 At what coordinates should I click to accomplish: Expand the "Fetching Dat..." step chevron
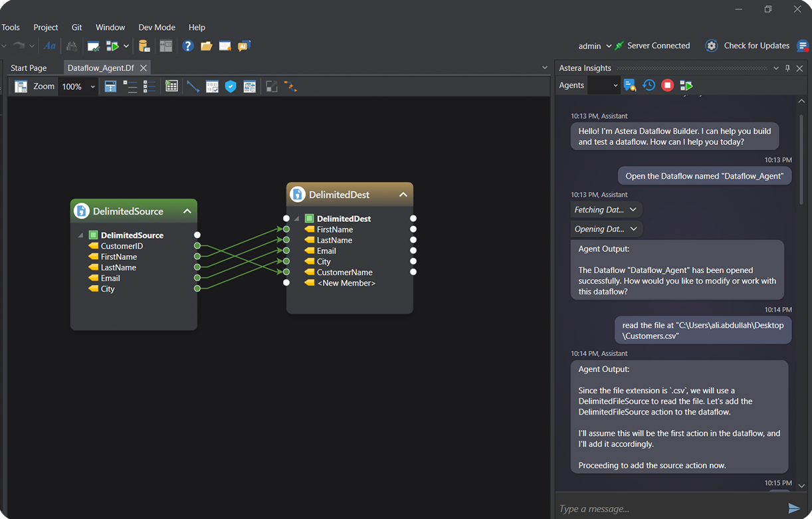coord(633,209)
